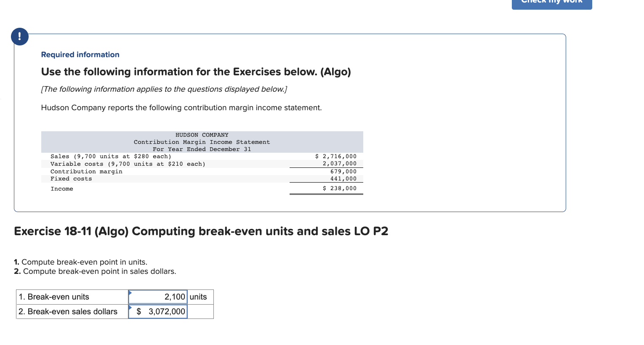This screenshot has width=644, height=345.
Task: Click the Exercise 18-11 heading
Action: (201, 231)
